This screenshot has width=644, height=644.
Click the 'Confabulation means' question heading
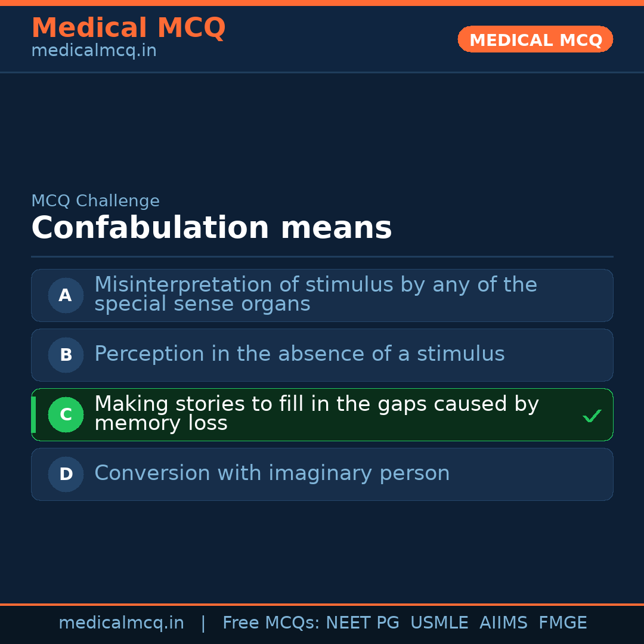(211, 228)
